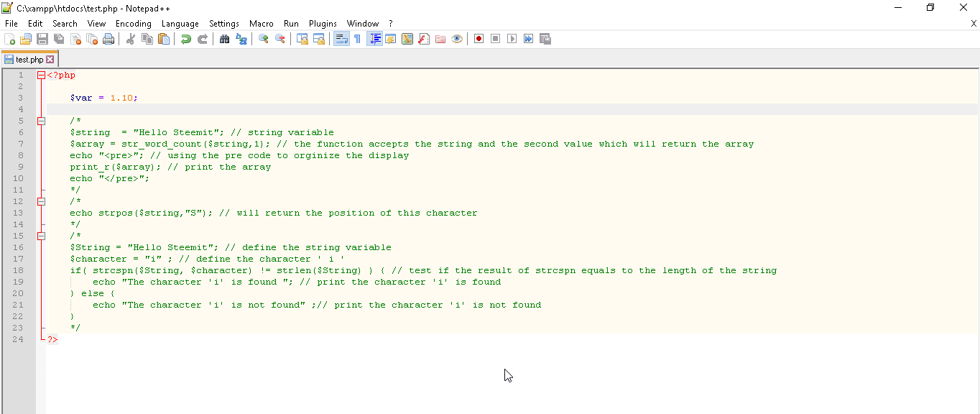
Task: Collapse the comment fold marker on line 5
Action: tap(41, 121)
